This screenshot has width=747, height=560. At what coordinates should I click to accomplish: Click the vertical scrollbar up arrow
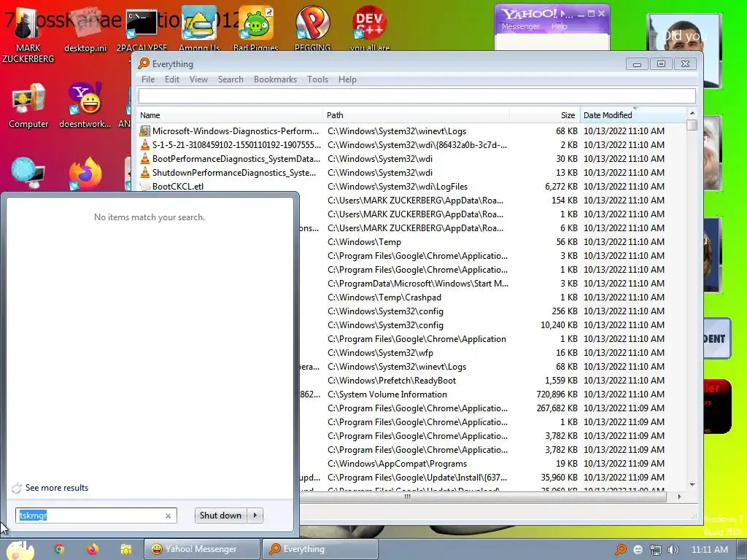coord(692,113)
